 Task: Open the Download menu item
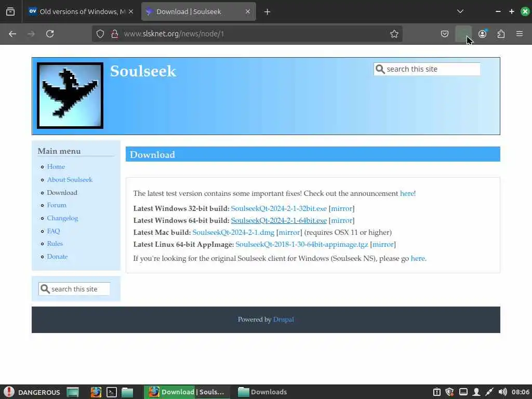coord(62,192)
